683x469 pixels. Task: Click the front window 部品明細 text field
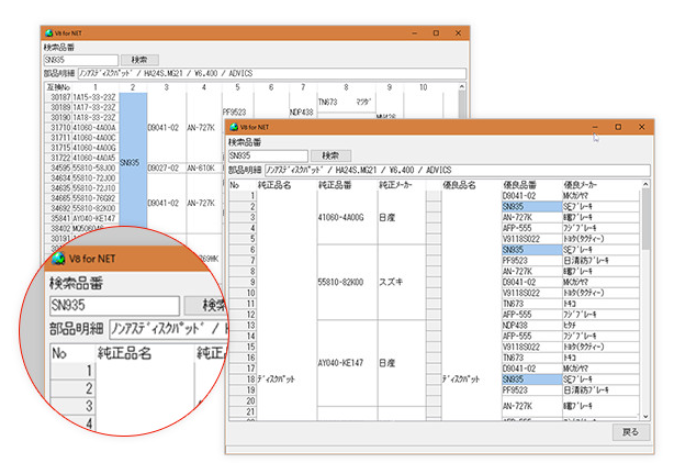pyautogui.click(x=449, y=170)
